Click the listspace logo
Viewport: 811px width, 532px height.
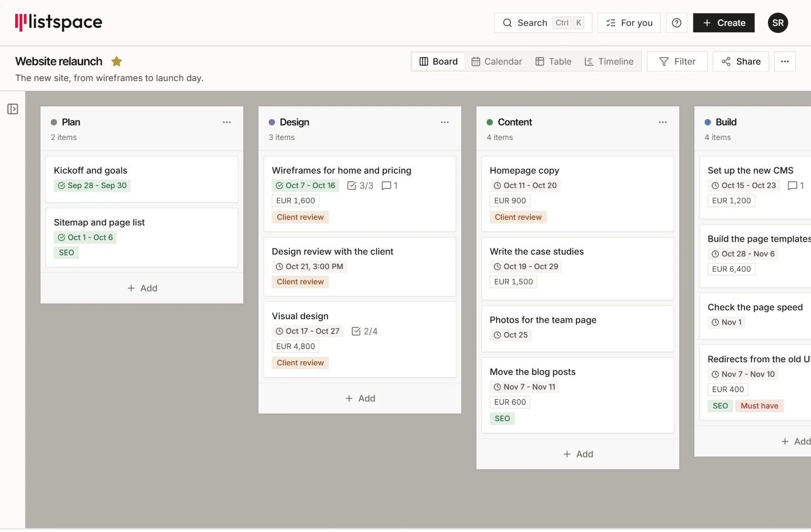(x=58, y=22)
